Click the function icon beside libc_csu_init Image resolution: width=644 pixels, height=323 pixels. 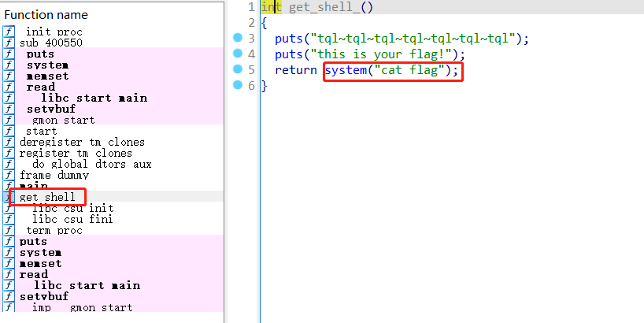click(9, 208)
